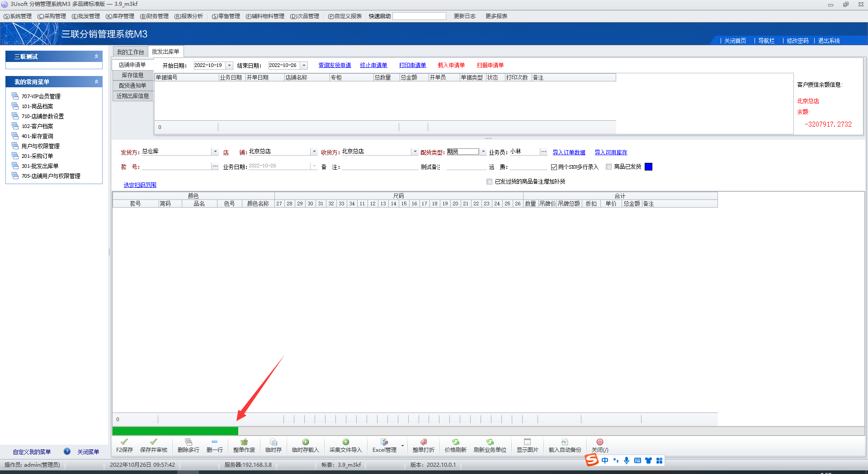Open (E)批发管理 menu
This screenshot has height=474, width=868.
pos(86,16)
